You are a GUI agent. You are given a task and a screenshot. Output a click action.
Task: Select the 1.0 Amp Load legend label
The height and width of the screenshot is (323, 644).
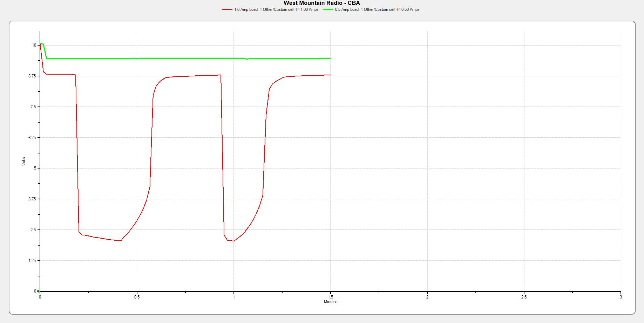coord(276,10)
